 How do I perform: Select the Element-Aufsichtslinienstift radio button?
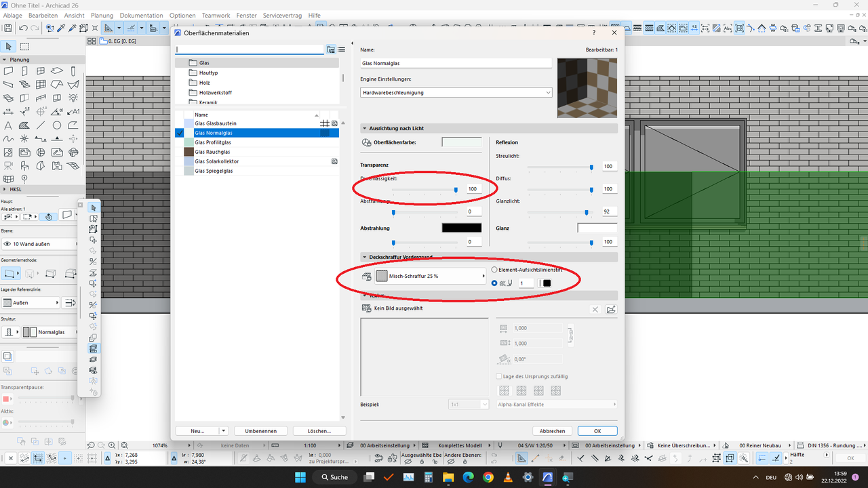494,269
